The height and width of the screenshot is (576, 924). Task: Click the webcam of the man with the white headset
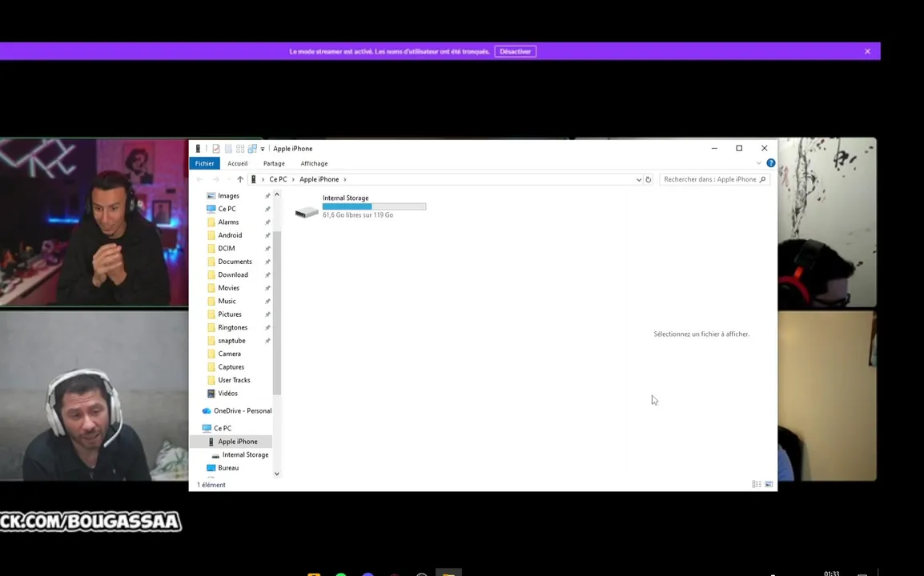click(x=94, y=395)
